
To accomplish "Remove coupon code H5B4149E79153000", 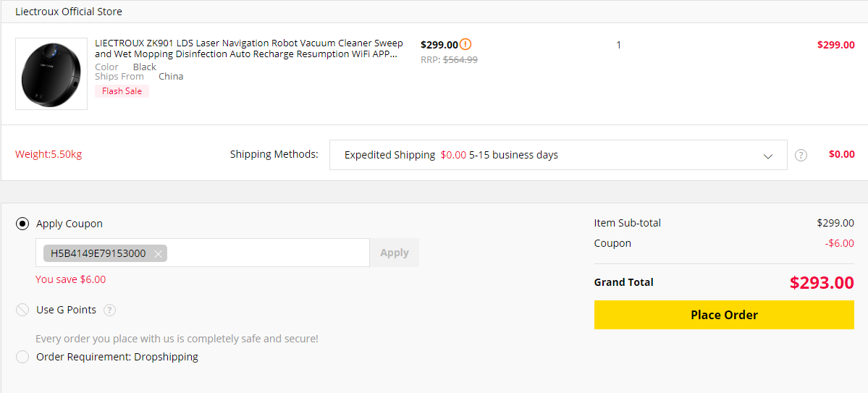I will point(158,253).
